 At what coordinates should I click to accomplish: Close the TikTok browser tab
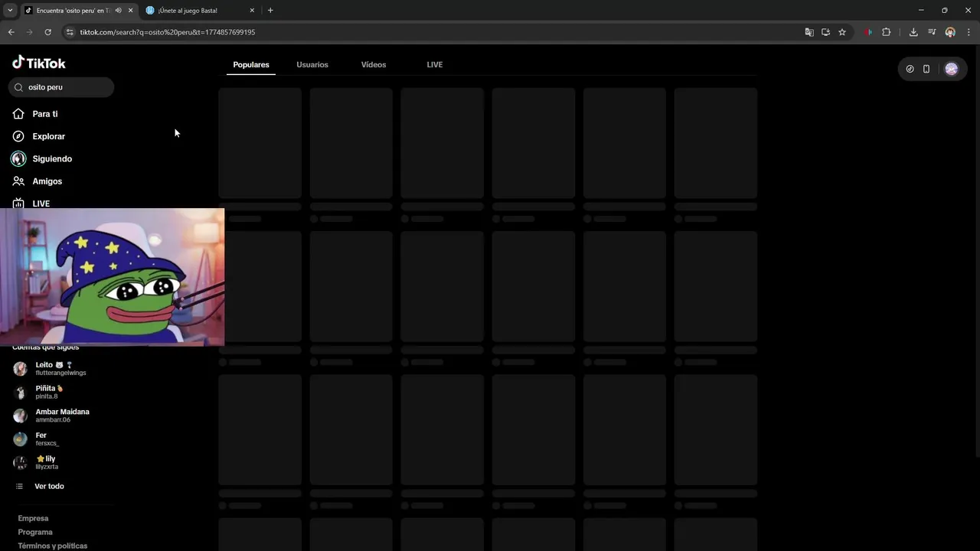130,11
